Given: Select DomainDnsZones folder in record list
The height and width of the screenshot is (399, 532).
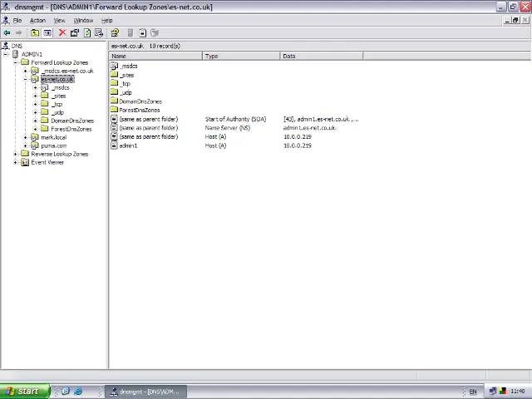Looking at the screenshot, I should tap(136, 101).
